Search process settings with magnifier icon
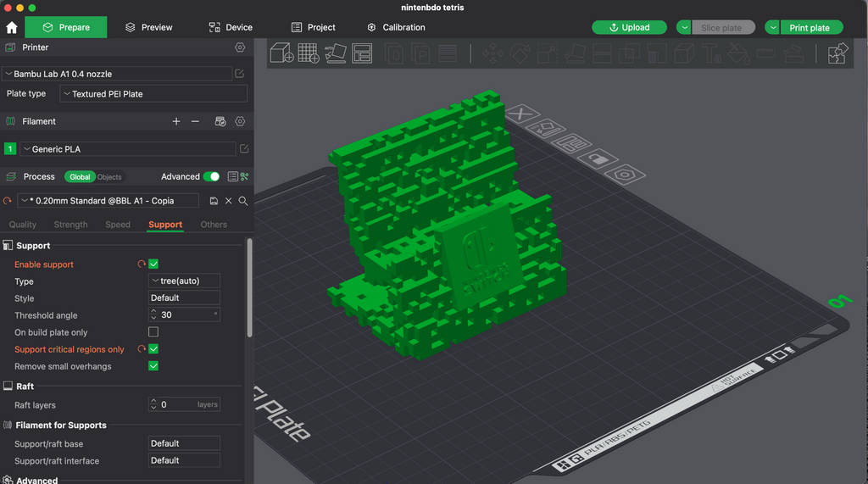Screen dimensions: 868x484 (243, 201)
